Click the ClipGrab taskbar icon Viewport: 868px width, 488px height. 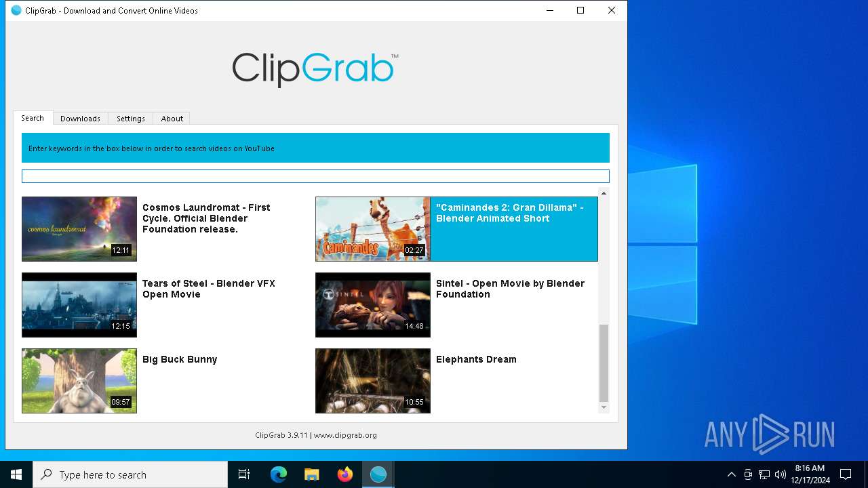378,474
